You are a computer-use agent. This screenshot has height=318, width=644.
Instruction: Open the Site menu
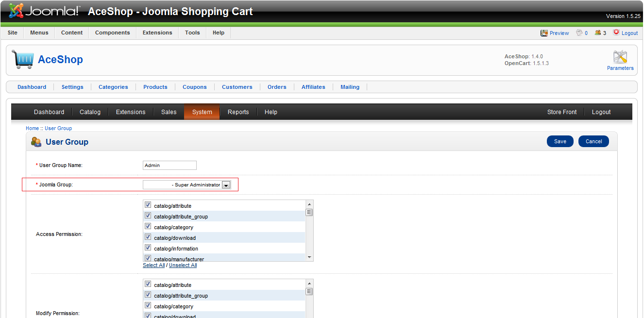[x=13, y=33]
